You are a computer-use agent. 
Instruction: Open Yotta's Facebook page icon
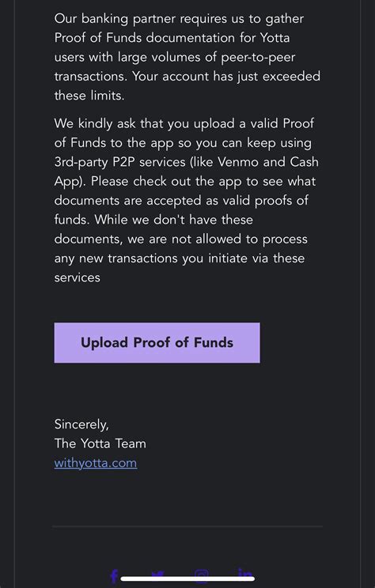114,576
